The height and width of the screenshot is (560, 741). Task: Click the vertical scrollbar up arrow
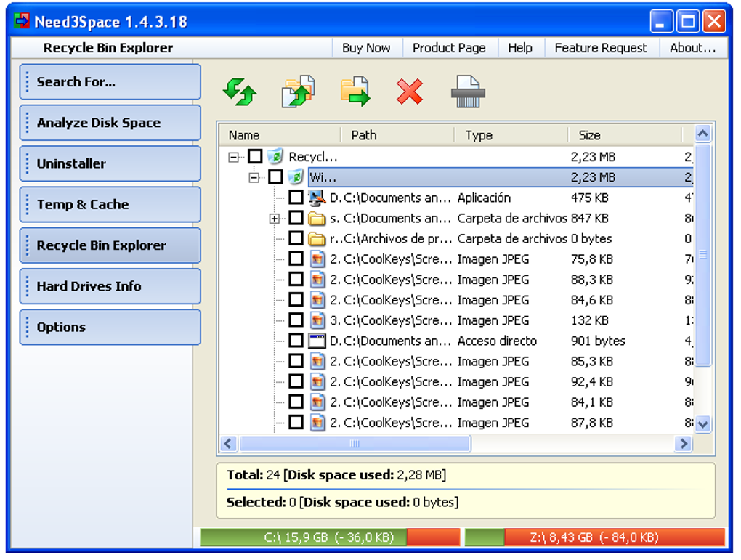[702, 134]
